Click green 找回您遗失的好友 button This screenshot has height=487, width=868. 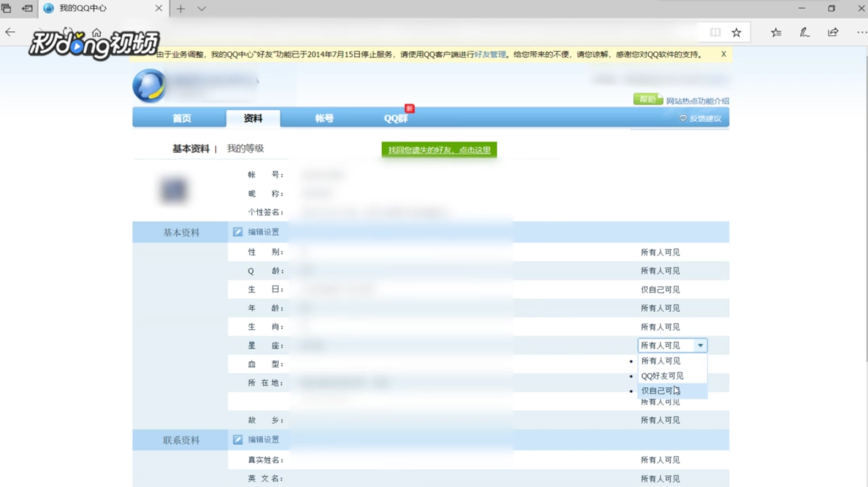click(x=439, y=150)
